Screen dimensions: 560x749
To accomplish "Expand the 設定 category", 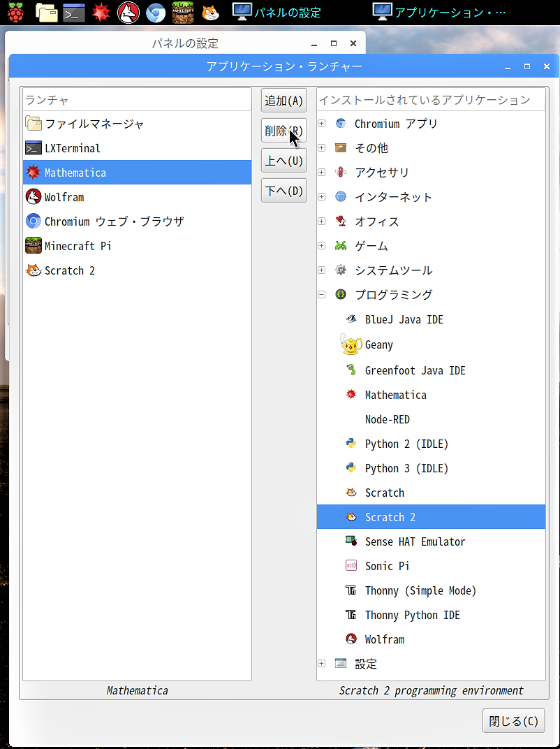I will pyautogui.click(x=322, y=664).
